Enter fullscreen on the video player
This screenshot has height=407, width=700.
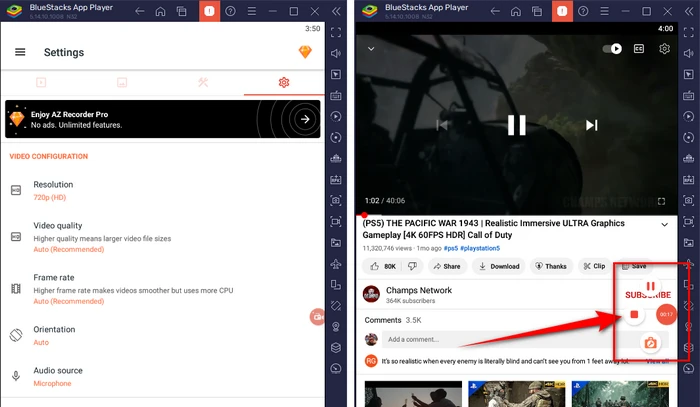click(662, 201)
